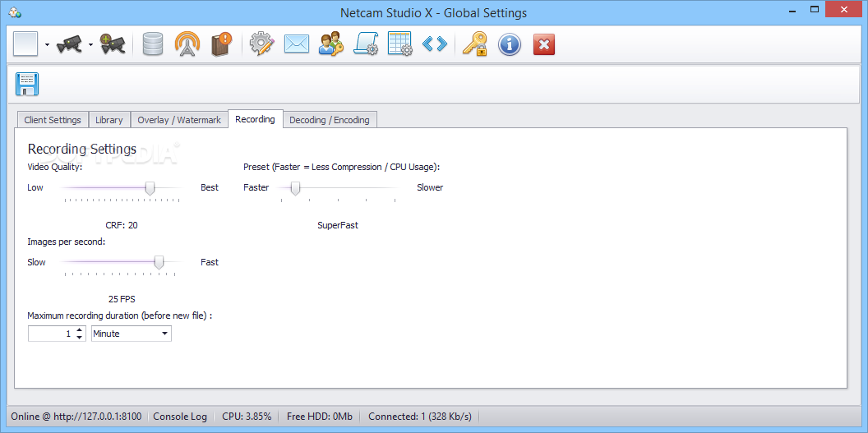Click the add camera icon
868x433 pixels.
pyautogui.click(x=113, y=44)
